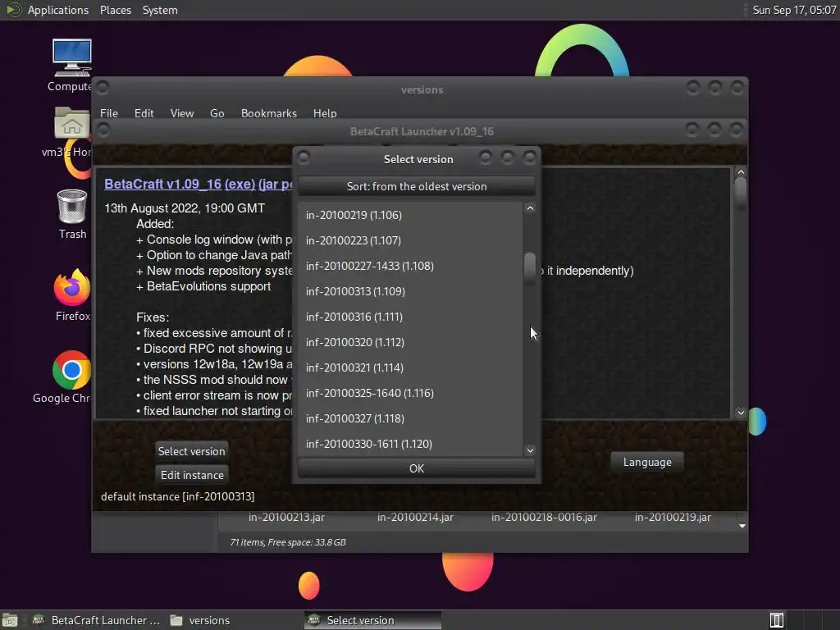The image size is (840, 630).
Task: Open the Trash desktop icon
Action: [72, 206]
